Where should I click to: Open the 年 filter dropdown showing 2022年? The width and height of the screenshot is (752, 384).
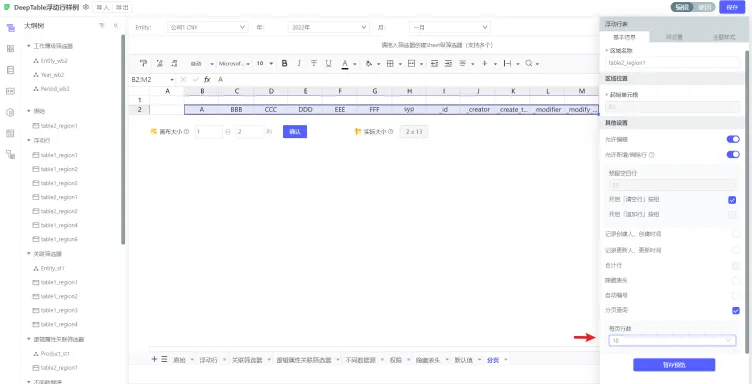point(329,27)
